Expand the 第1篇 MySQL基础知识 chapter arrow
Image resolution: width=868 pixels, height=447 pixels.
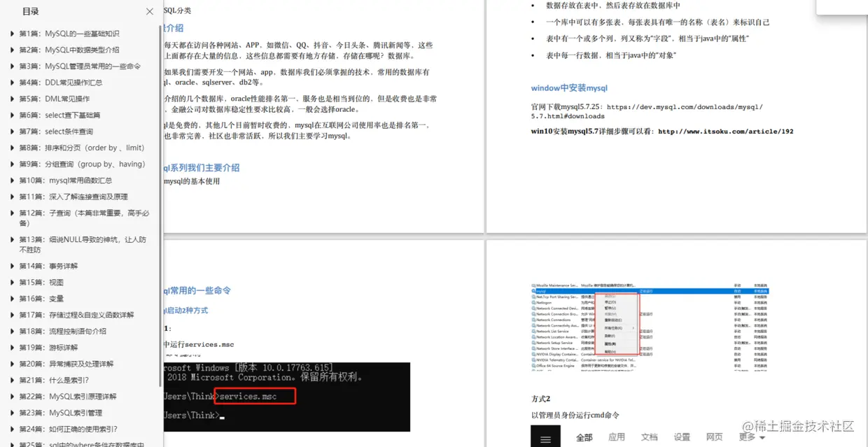(x=12, y=34)
